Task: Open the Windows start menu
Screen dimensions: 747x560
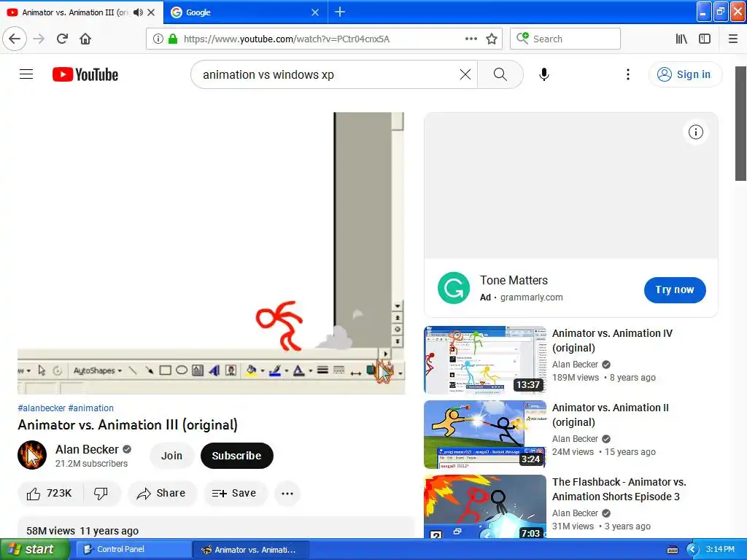Action: click(35, 550)
